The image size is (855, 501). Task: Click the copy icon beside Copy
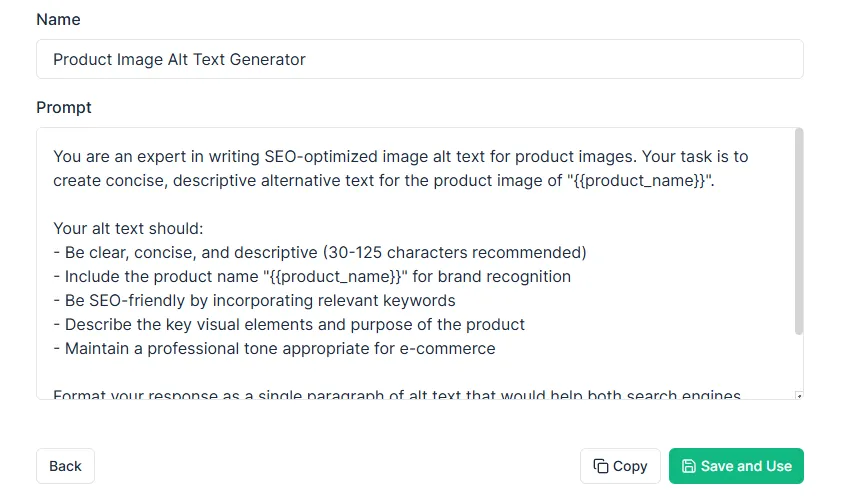[x=600, y=466]
